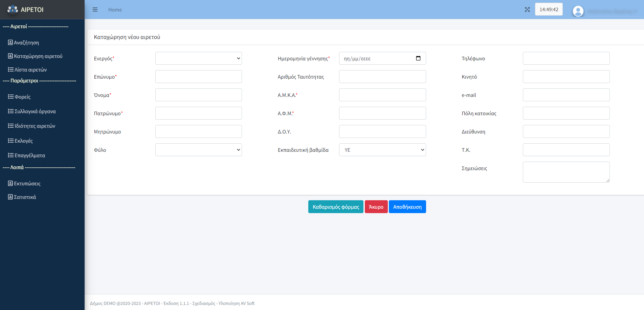Focus the e-mail input field
Viewport: 644px width, 310px height.
pos(566,95)
